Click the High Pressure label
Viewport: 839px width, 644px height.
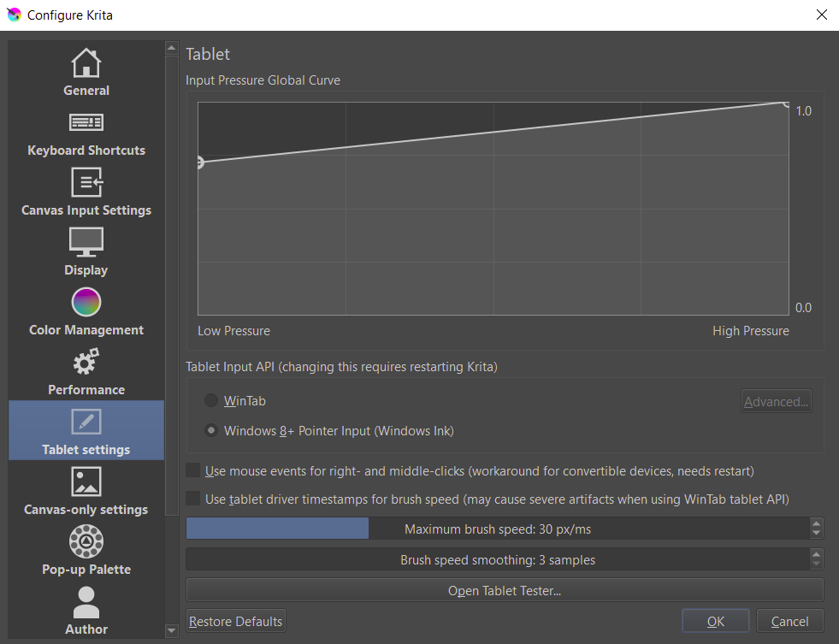point(751,331)
